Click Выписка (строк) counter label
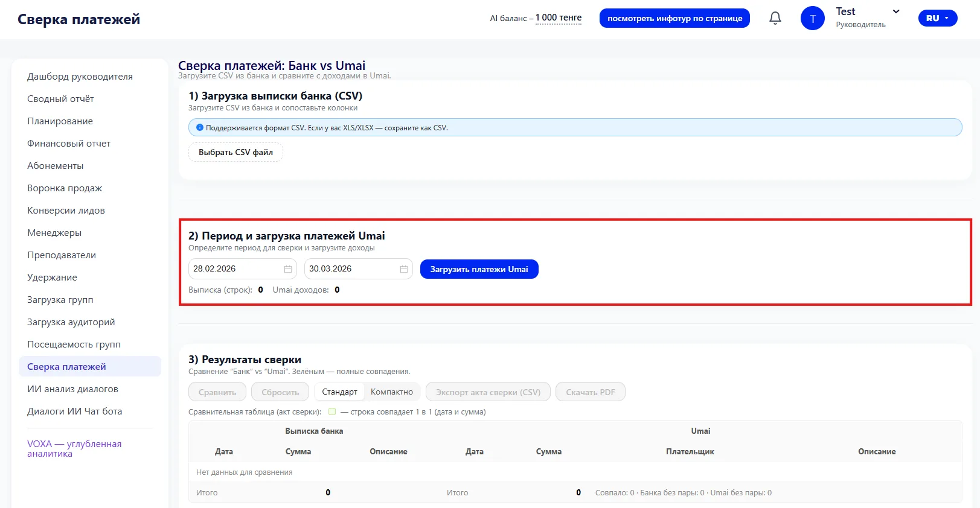 [x=220, y=290]
